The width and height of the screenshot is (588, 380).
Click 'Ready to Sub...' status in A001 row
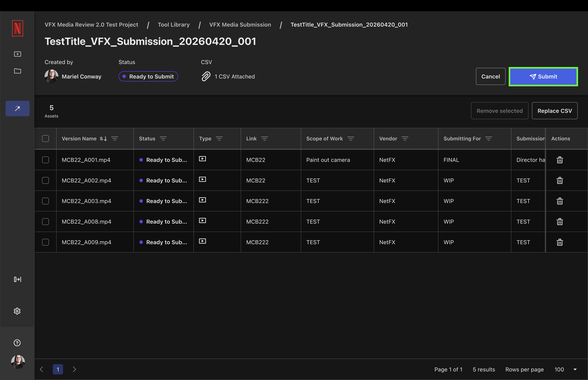[x=163, y=160]
